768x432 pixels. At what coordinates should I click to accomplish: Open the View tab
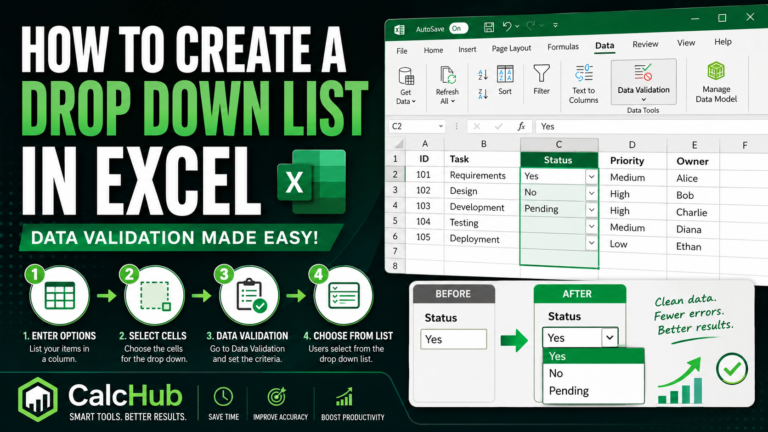coord(686,43)
